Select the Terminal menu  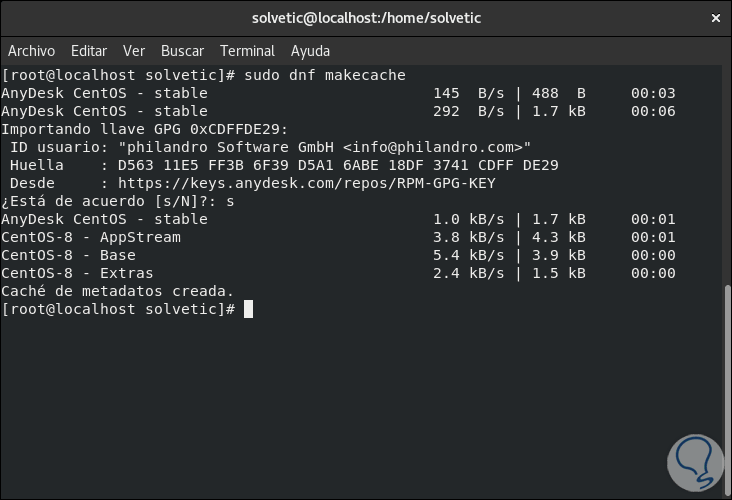coord(247,51)
